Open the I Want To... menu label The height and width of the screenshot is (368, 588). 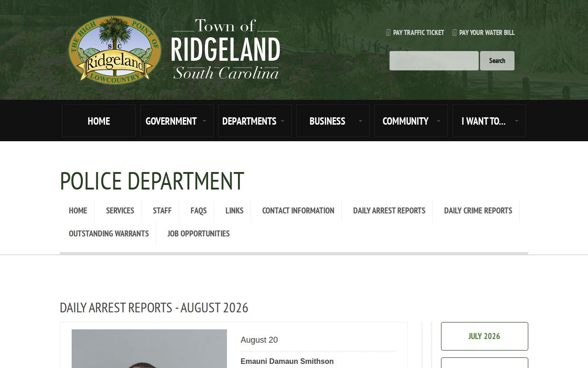click(x=483, y=121)
